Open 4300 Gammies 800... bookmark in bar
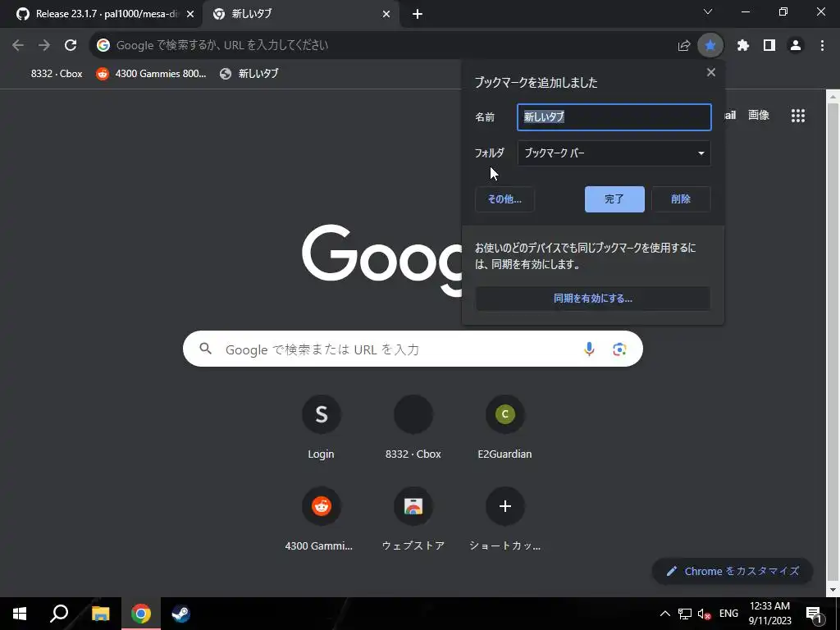 (151, 74)
